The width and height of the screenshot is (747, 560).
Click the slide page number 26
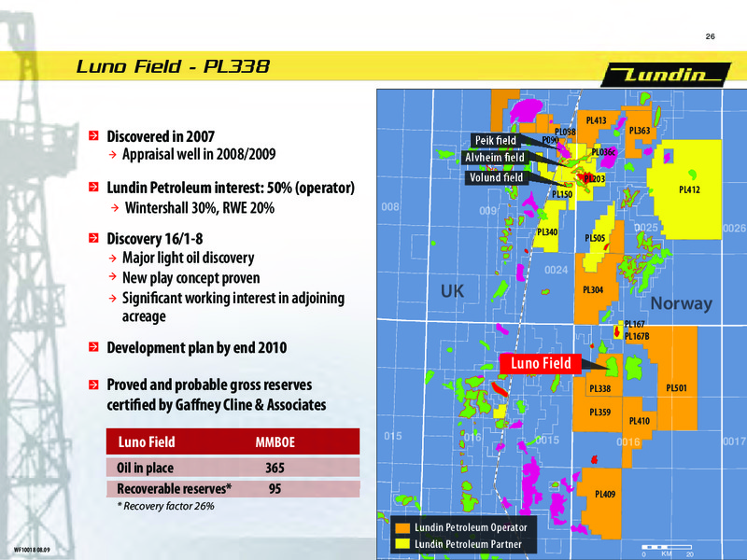[x=710, y=36]
